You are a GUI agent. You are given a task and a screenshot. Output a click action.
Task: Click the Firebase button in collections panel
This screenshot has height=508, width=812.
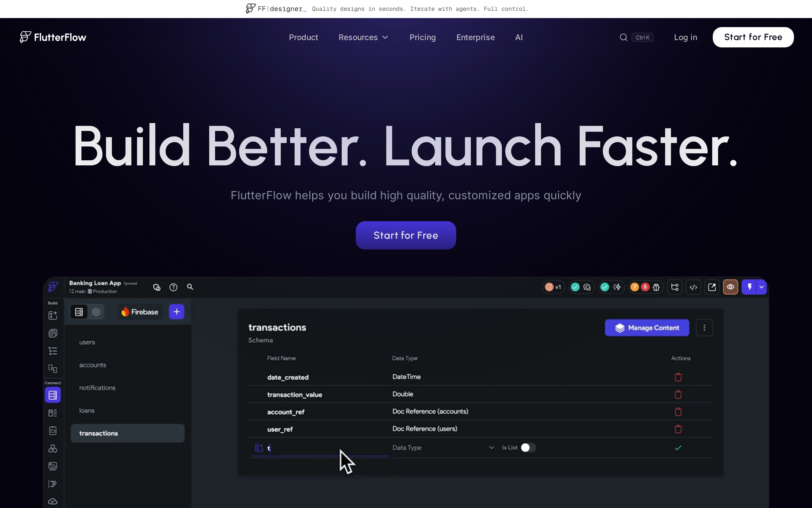pos(140,312)
